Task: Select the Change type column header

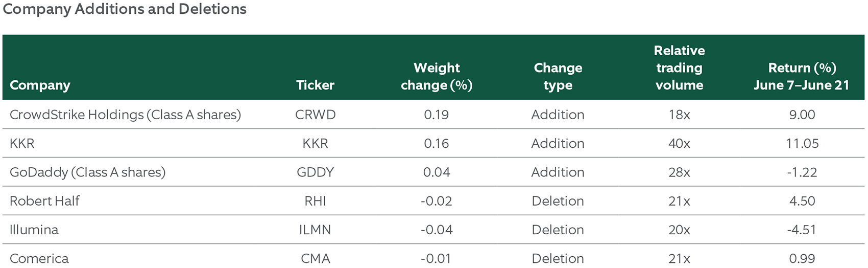Action: pos(558,76)
